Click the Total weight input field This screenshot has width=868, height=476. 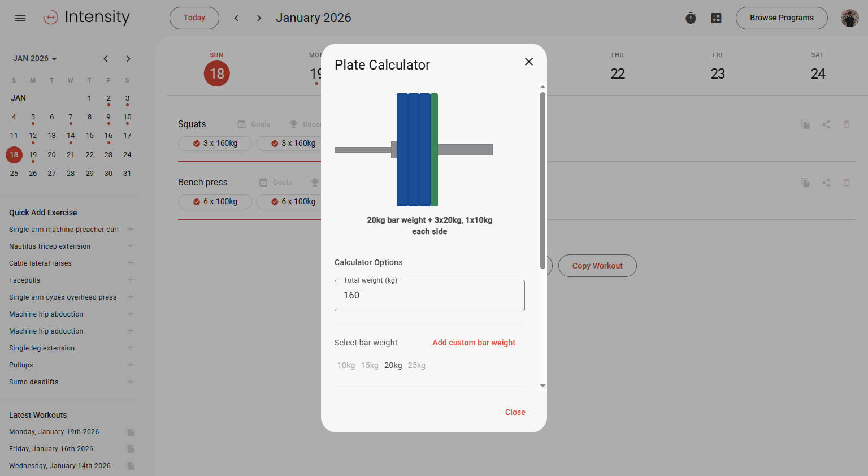click(x=429, y=296)
